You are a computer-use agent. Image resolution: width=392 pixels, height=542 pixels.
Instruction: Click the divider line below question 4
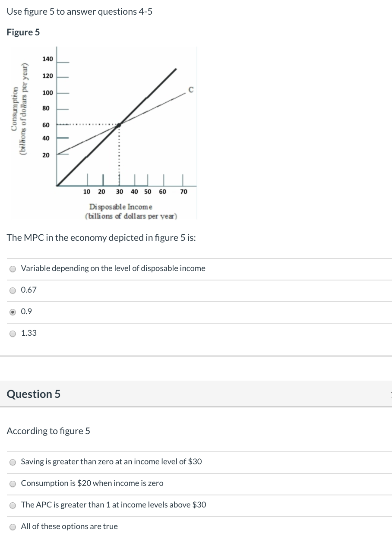pos(196,356)
